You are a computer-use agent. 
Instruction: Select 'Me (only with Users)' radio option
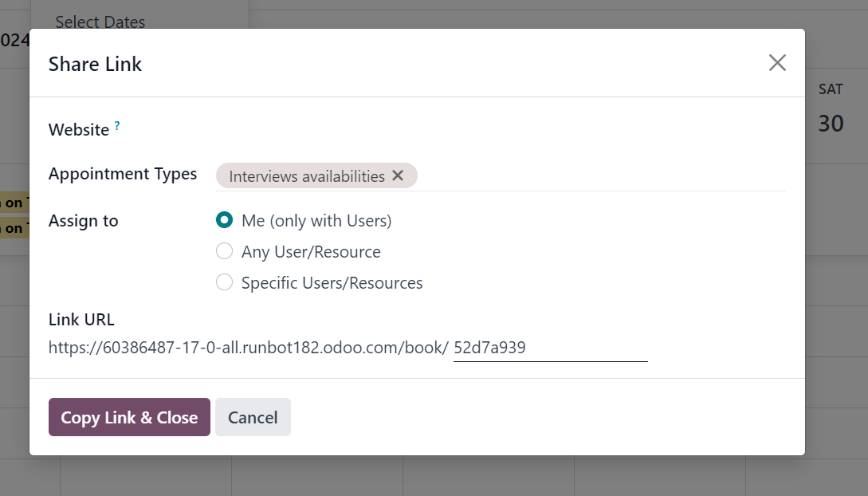pyautogui.click(x=224, y=220)
